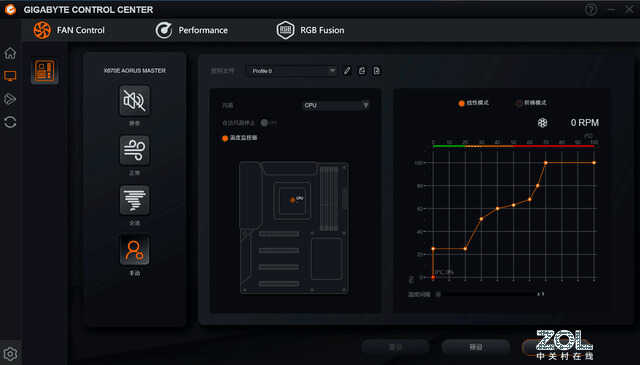Open the FAN Control tab

[x=69, y=30]
